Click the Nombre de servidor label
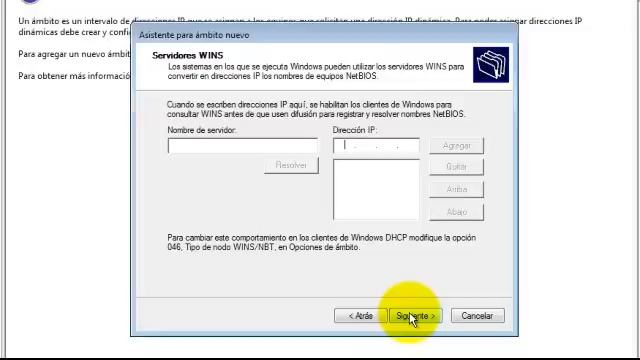This screenshot has height=360, width=640. (202, 130)
